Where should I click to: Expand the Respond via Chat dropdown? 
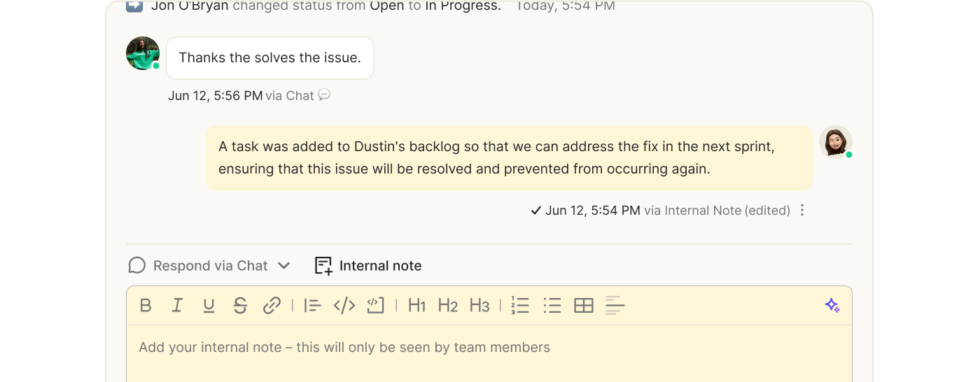[x=283, y=266]
